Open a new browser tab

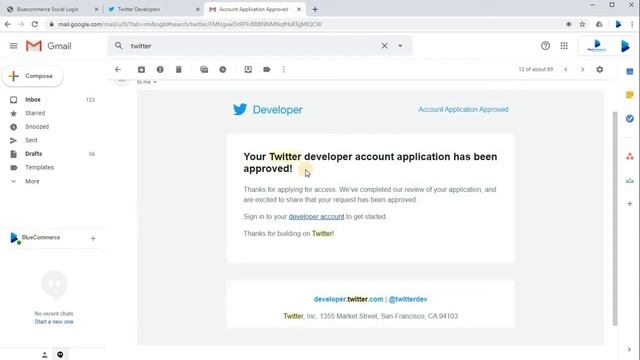[315, 9]
